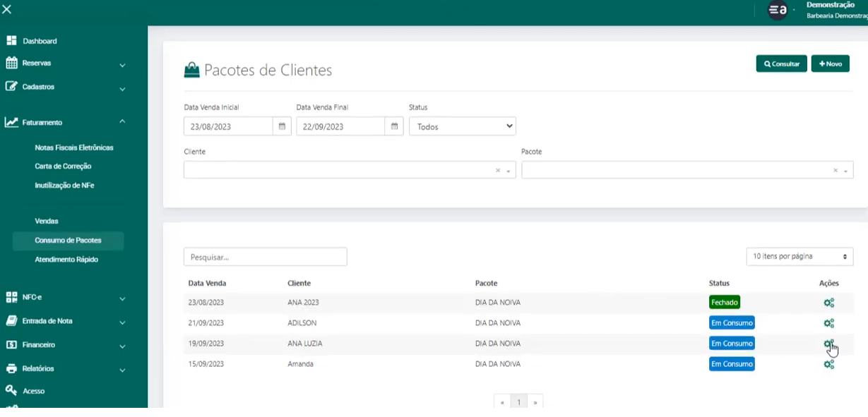Click the Pesquisar search field
The width and height of the screenshot is (868, 417).
(x=265, y=257)
